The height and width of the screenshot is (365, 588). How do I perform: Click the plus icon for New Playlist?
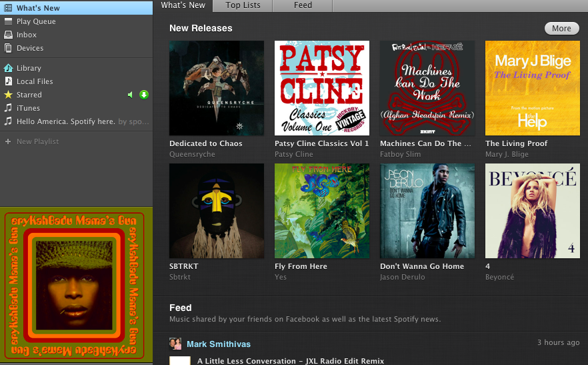[x=7, y=141]
